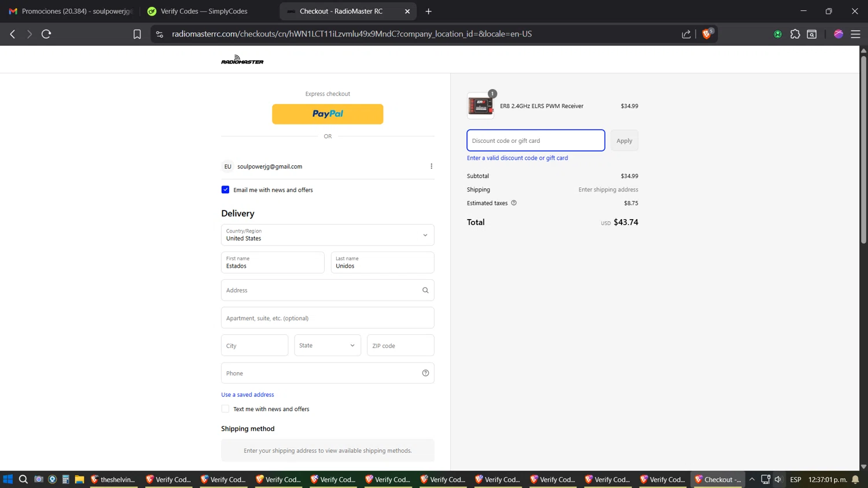Open site settings icon in address bar
This screenshot has width=868, height=488.
point(160,34)
